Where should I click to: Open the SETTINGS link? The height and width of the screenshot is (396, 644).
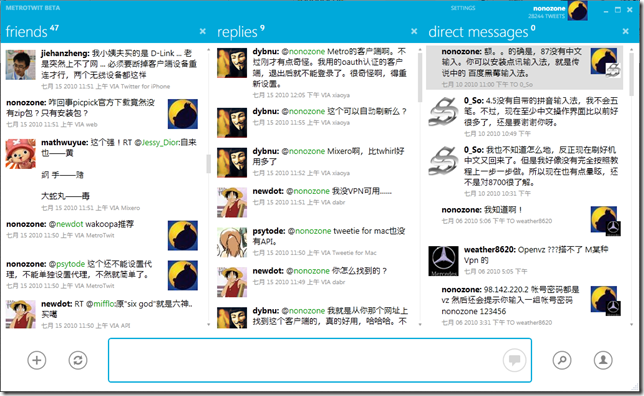click(463, 8)
